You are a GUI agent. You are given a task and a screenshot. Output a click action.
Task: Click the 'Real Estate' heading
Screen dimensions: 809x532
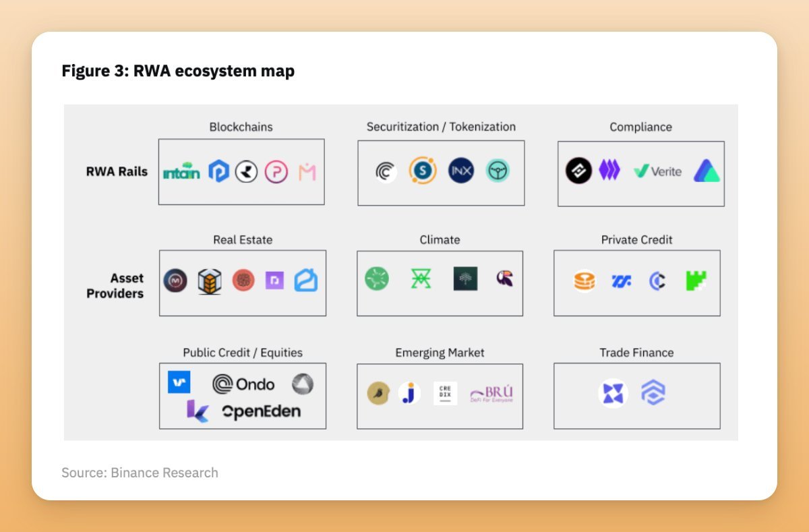pos(243,239)
